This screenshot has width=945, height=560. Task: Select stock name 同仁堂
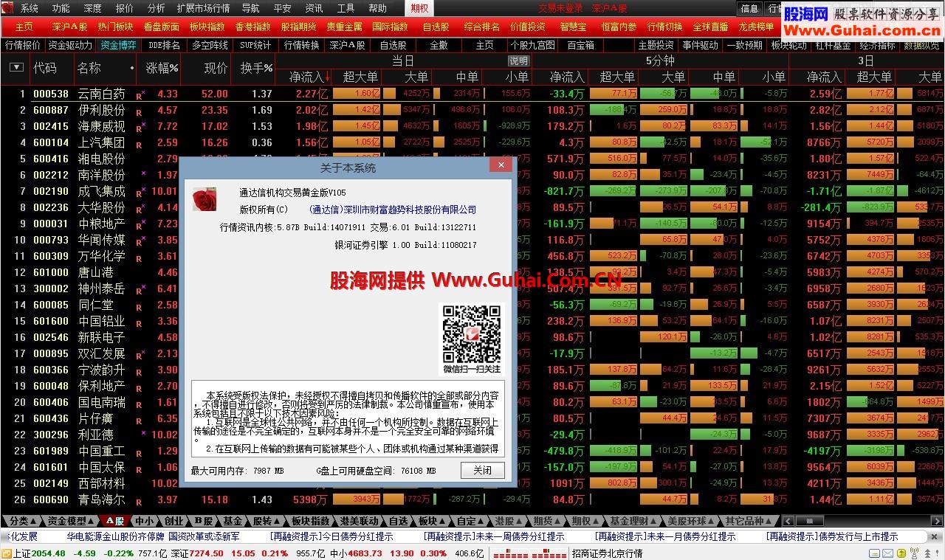(96, 305)
